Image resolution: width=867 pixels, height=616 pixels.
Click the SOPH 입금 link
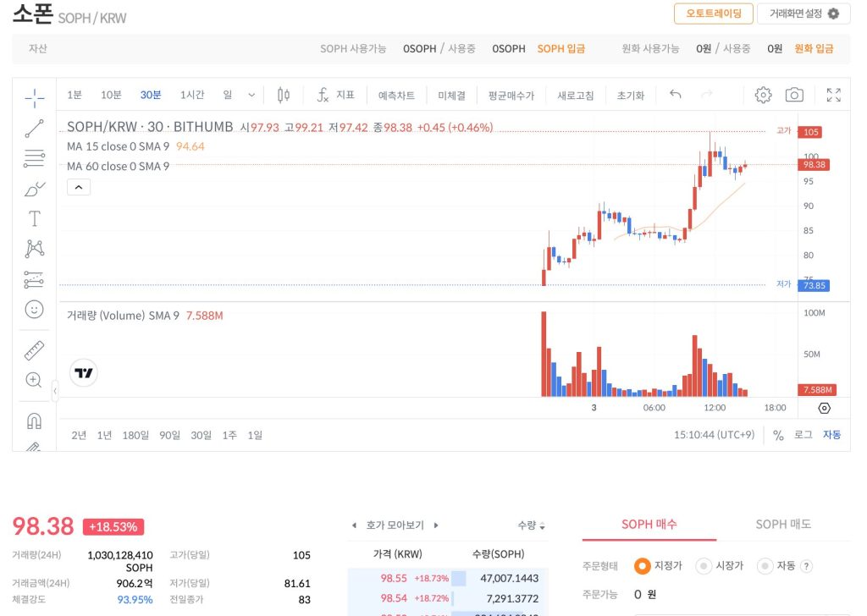561,48
